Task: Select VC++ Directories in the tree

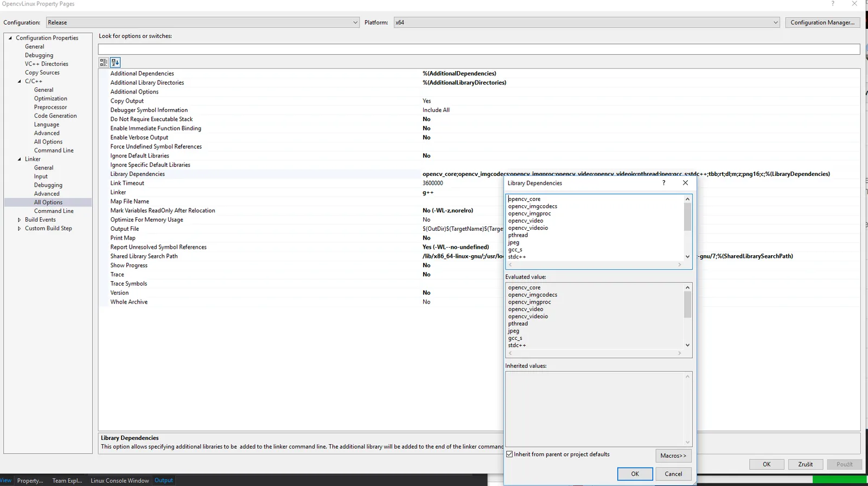Action: click(47, 64)
